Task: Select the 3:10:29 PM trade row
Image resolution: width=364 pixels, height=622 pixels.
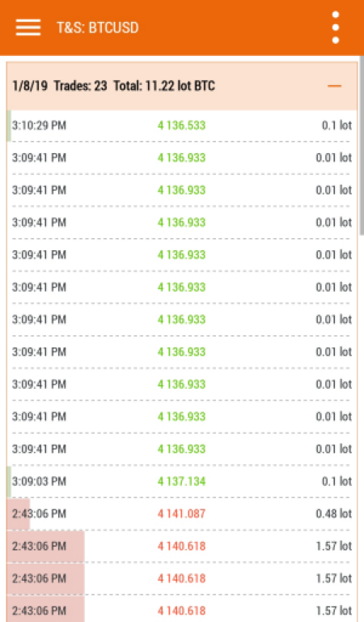Action: pos(182,126)
